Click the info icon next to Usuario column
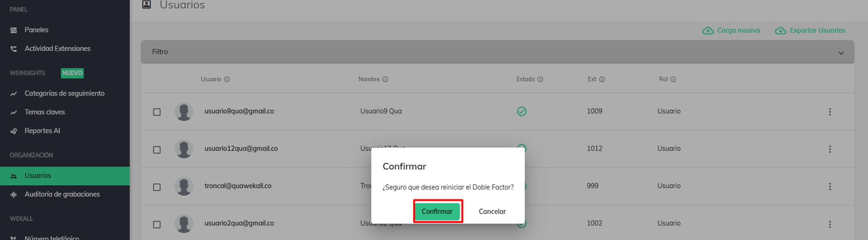This screenshot has width=868, height=240. coord(227,79)
